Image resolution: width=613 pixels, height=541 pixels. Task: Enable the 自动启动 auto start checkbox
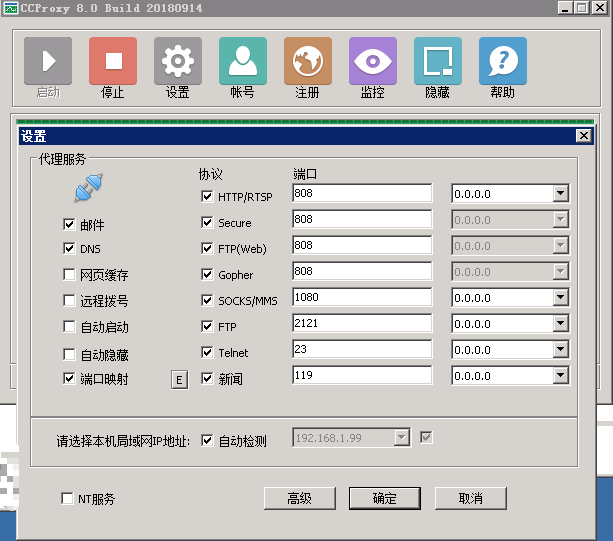[x=69, y=326]
